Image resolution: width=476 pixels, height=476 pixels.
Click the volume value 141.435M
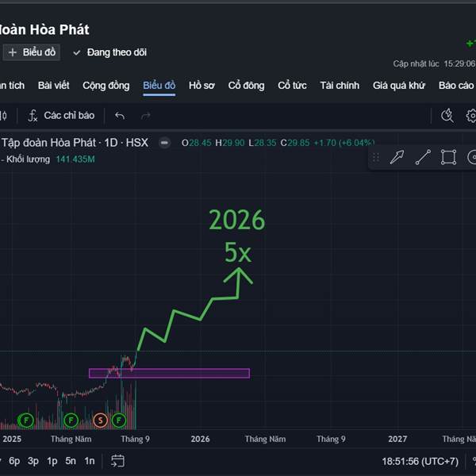point(75,159)
